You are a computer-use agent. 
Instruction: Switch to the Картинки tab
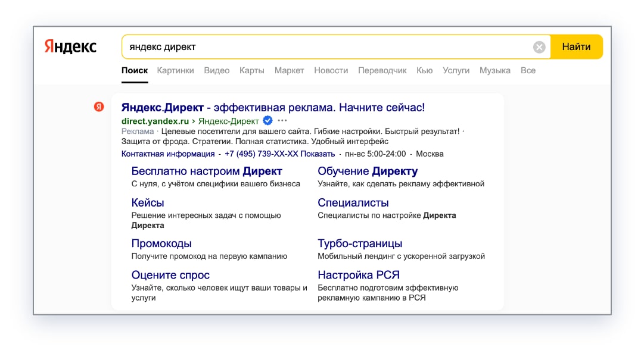point(175,70)
